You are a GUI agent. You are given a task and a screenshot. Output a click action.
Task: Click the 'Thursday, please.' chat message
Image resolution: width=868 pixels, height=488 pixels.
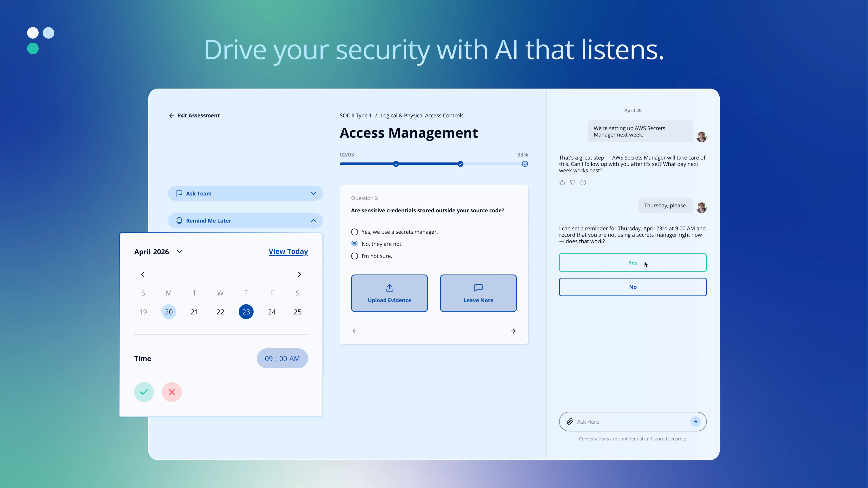pyautogui.click(x=665, y=205)
